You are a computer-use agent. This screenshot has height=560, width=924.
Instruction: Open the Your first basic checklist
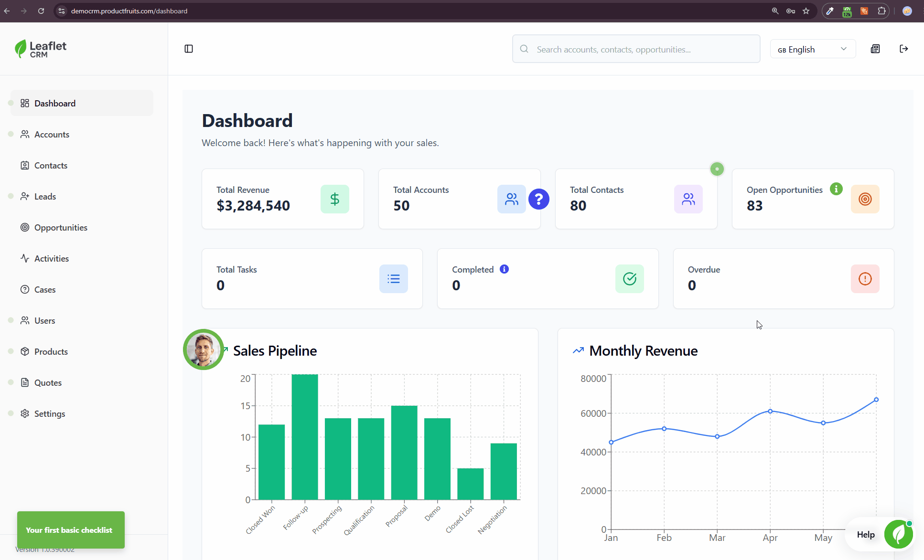(71, 530)
